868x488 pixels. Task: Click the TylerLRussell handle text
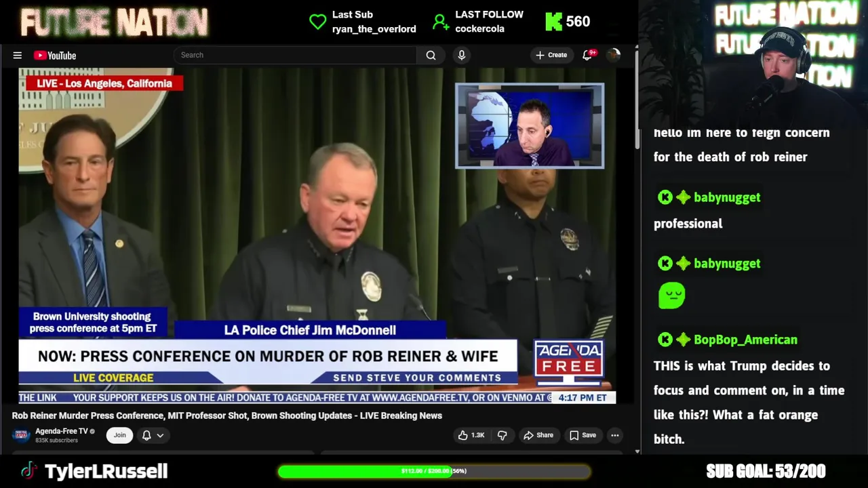(106, 471)
